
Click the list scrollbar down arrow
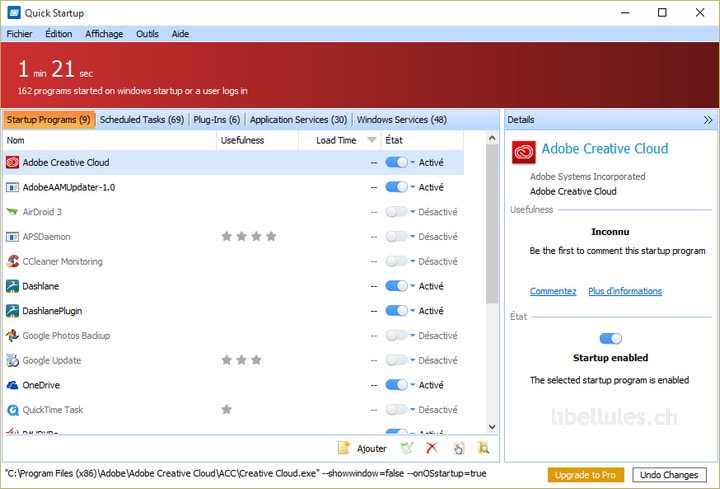tap(492, 427)
